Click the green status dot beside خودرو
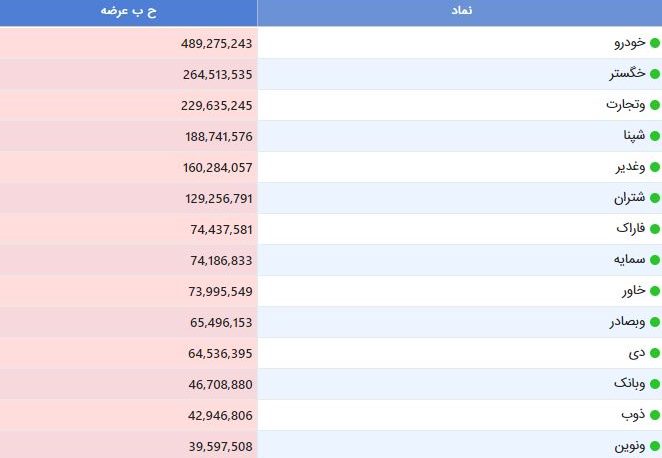Screen dimensions: 662x458 (x=654, y=43)
